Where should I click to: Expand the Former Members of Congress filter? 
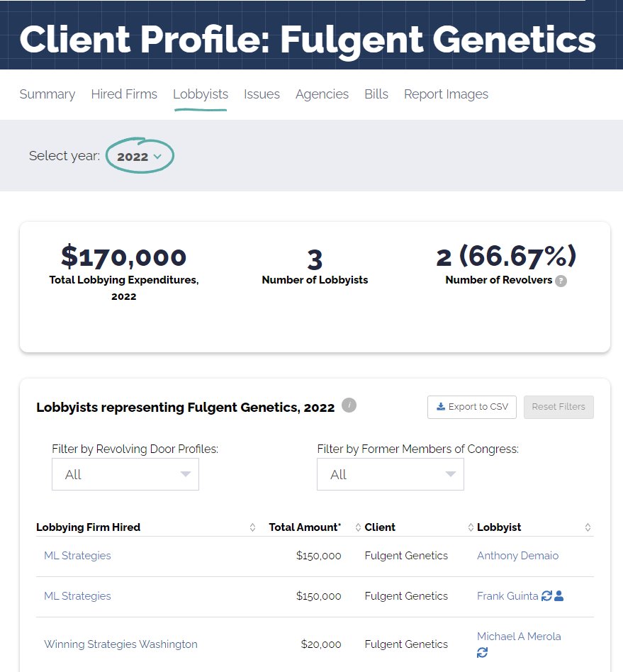coord(391,474)
